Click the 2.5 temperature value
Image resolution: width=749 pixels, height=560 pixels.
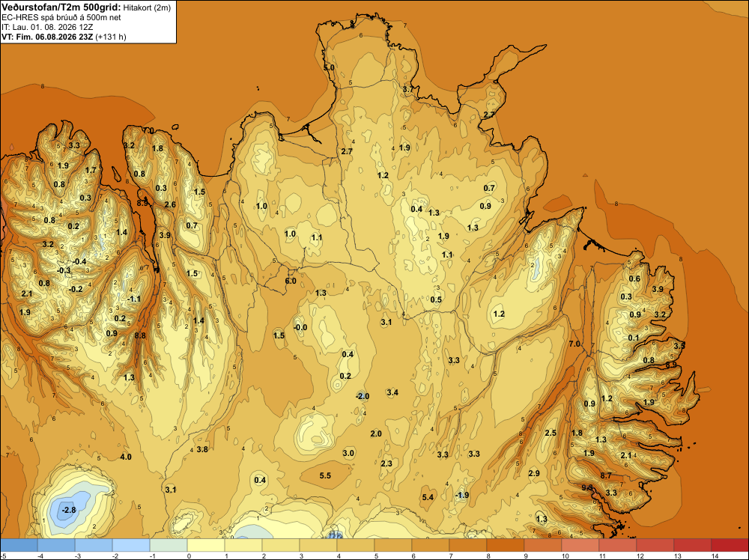point(551,433)
